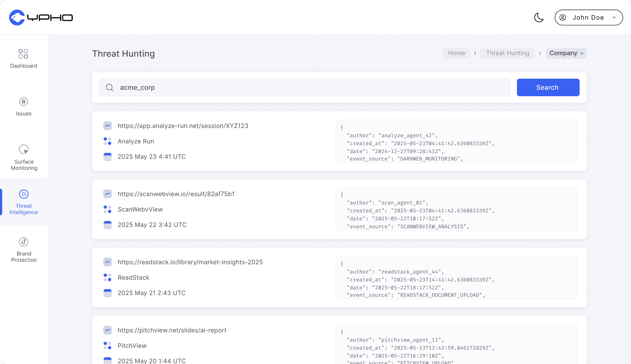The image size is (631, 364).
Task: Click the link icon beside readstack.io URL
Action: pyautogui.click(x=107, y=262)
